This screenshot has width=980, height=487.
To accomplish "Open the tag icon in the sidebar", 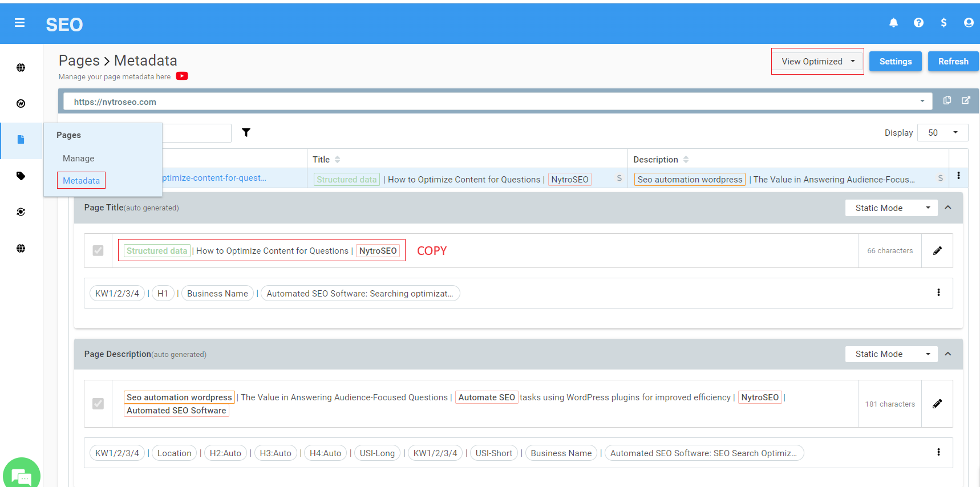I will pyautogui.click(x=21, y=176).
